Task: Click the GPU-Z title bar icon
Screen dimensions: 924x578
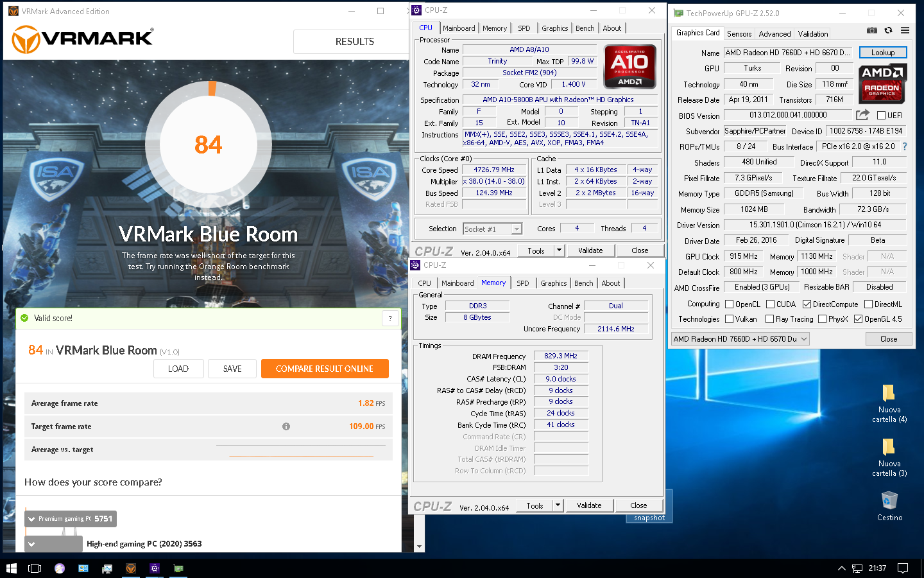Action: click(x=678, y=13)
